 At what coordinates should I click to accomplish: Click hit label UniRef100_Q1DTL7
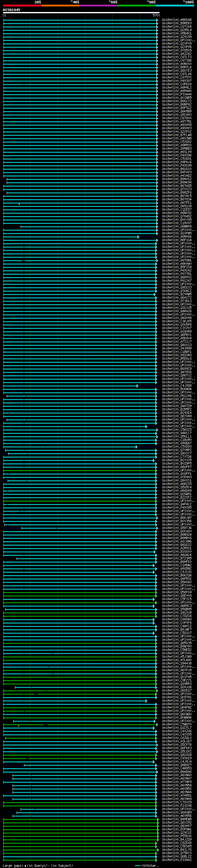click(x=176, y=728)
